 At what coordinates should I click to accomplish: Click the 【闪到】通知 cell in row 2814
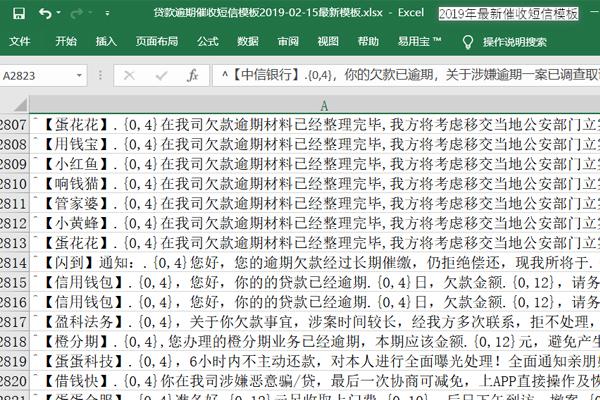tap(315, 263)
